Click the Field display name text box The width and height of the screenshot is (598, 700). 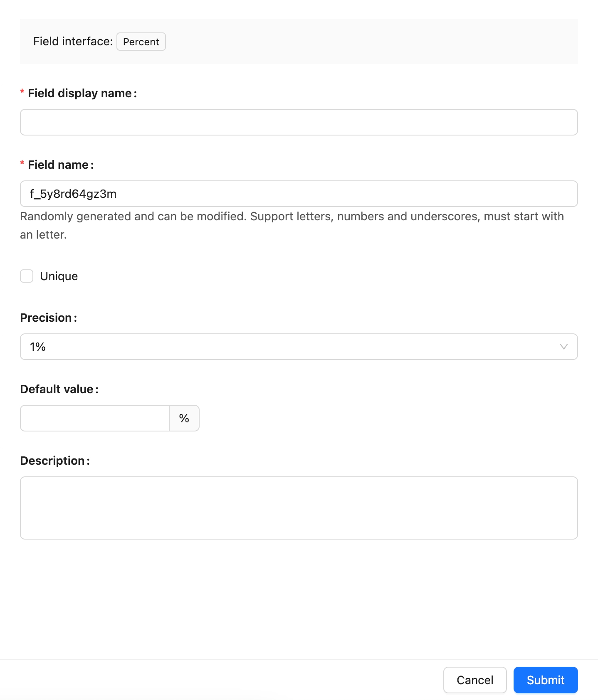click(x=299, y=122)
